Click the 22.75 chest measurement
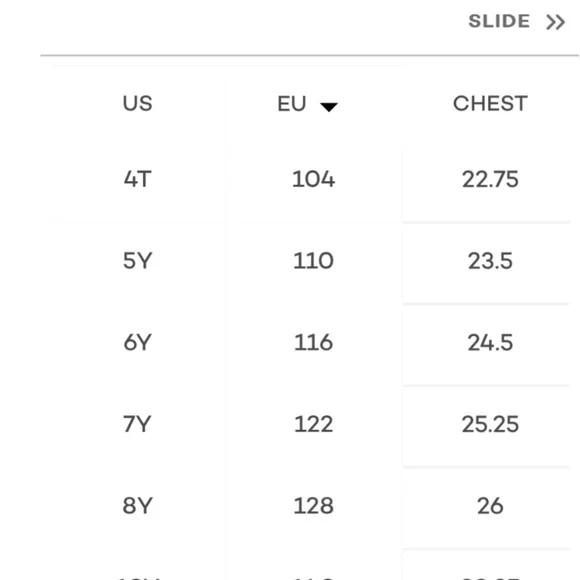Screen dimensions: 580x580 pyautogui.click(x=490, y=179)
